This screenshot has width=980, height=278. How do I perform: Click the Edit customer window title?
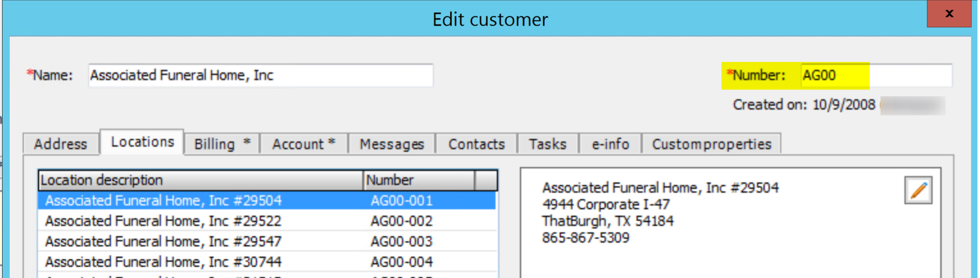tap(490, 19)
